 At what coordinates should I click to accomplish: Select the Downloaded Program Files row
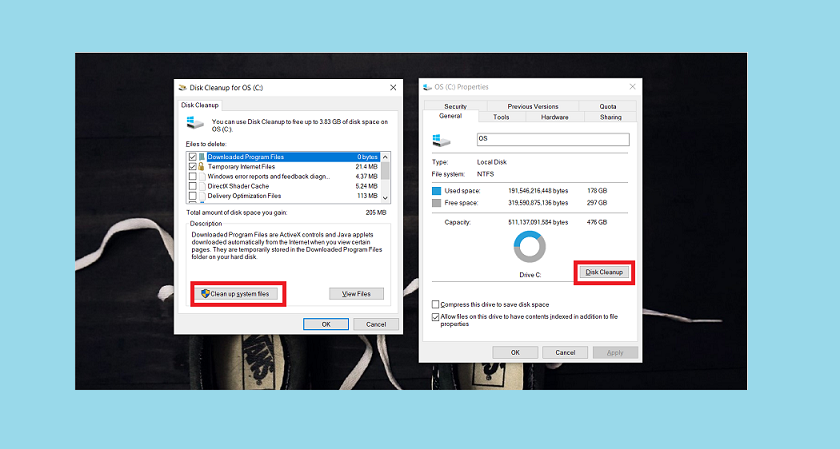click(293, 157)
